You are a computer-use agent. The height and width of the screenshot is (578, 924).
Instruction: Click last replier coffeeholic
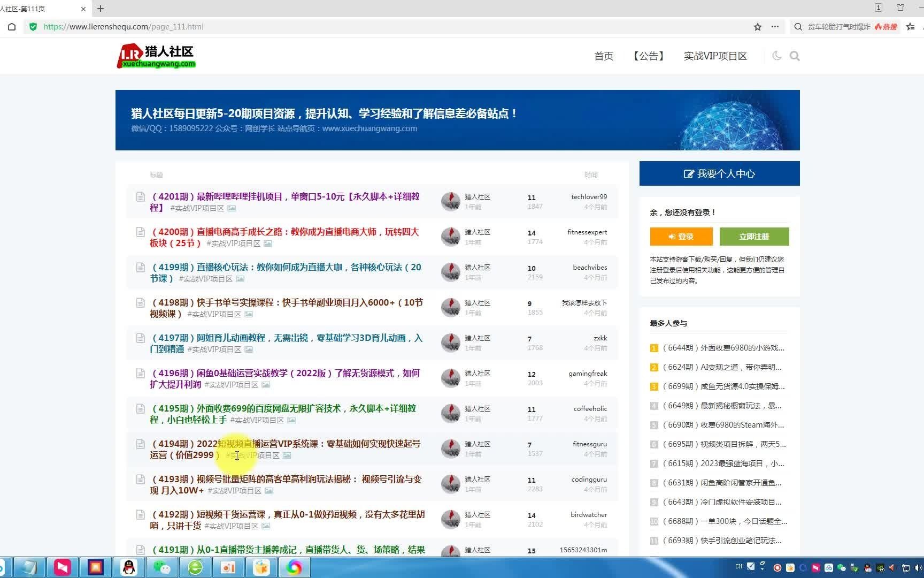click(590, 409)
